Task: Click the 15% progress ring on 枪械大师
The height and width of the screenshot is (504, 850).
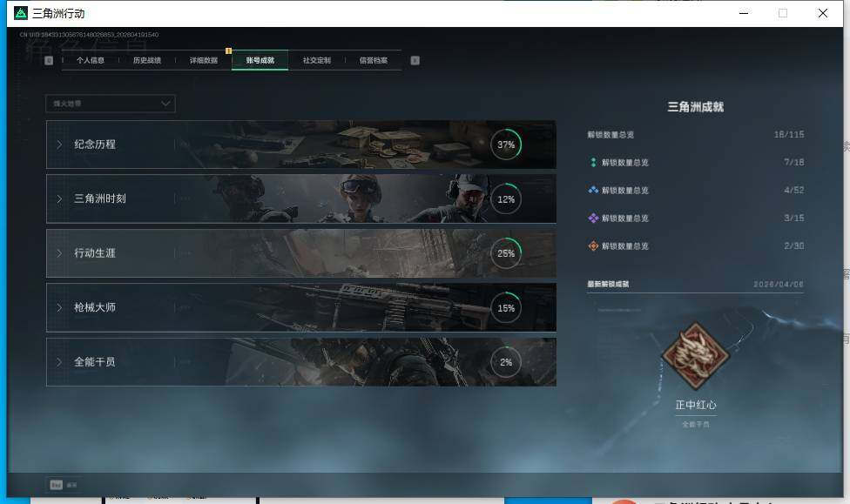Action: pos(506,308)
